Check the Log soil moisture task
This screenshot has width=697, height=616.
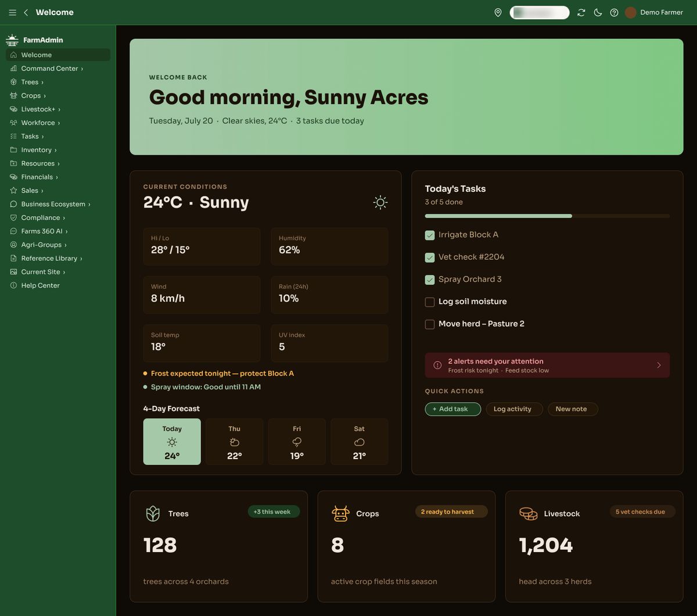[430, 302]
